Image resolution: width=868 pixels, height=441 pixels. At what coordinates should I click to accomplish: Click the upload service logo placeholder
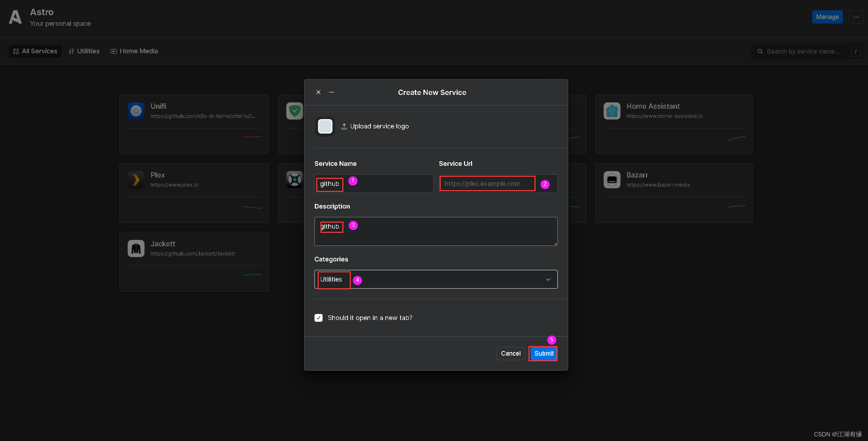tap(325, 126)
